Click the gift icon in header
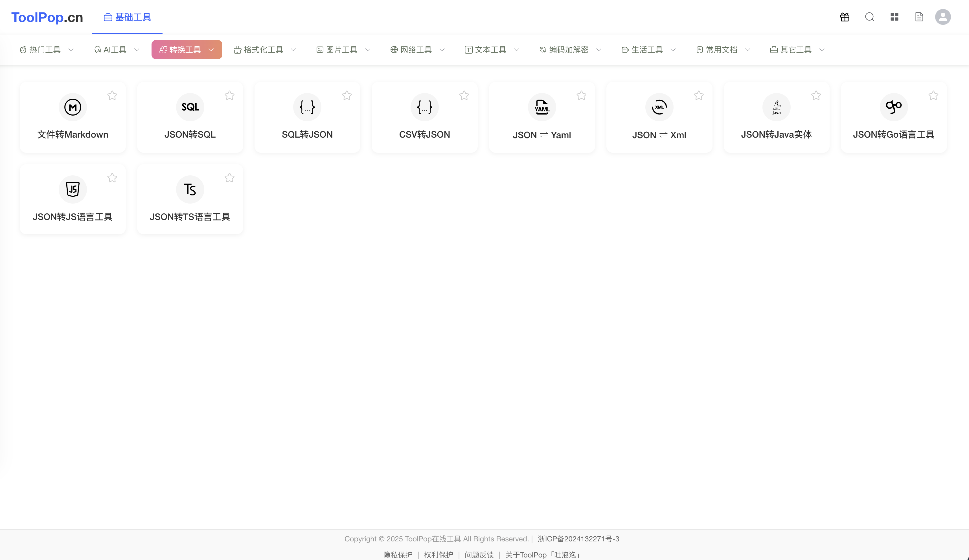 [x=844, y=17]
